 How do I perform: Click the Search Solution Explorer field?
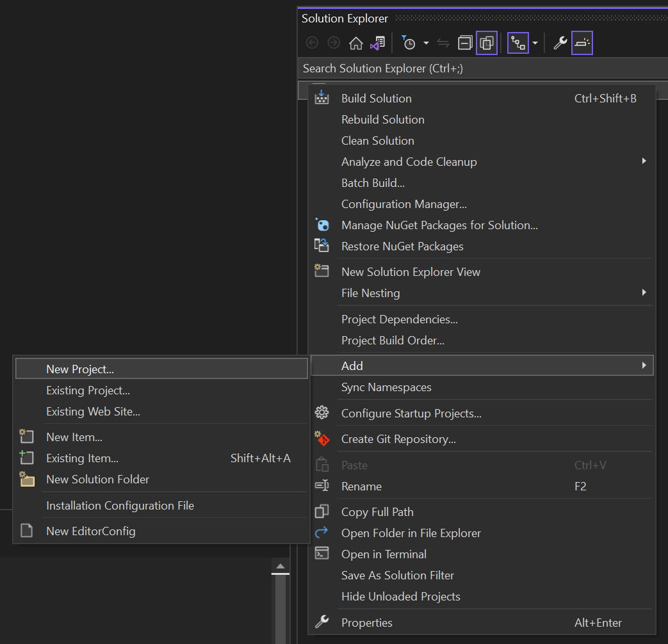[483, 68]
